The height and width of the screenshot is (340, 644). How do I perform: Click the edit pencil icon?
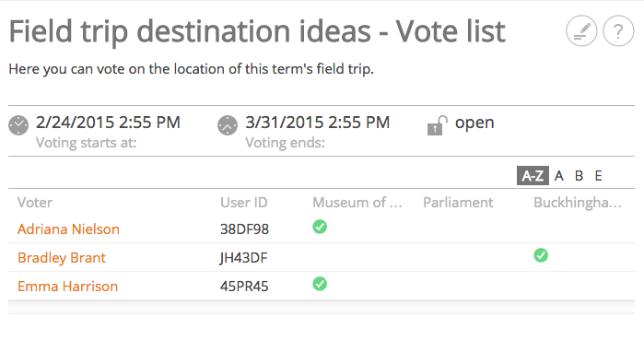(x=581, y=30)
